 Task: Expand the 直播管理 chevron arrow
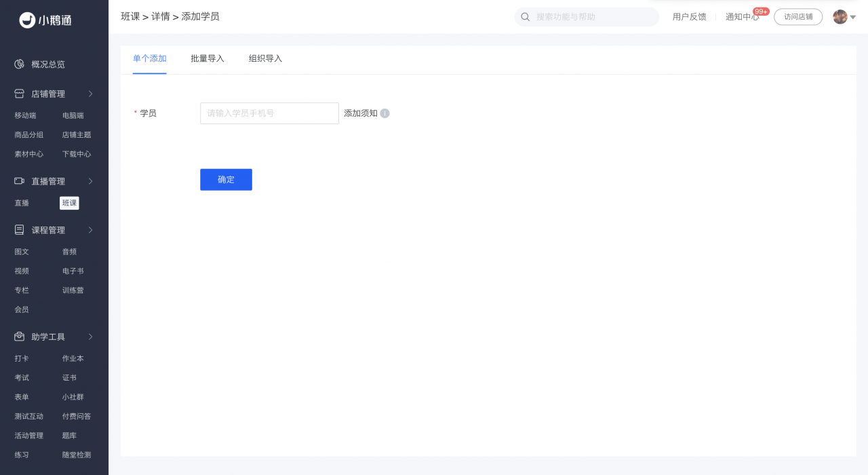click(90, 181)
